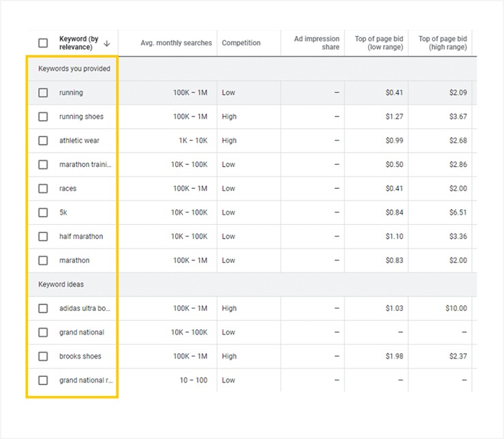
Task: Open the 'adidas ultra bo...' keyword text
Action: (85, 308)
